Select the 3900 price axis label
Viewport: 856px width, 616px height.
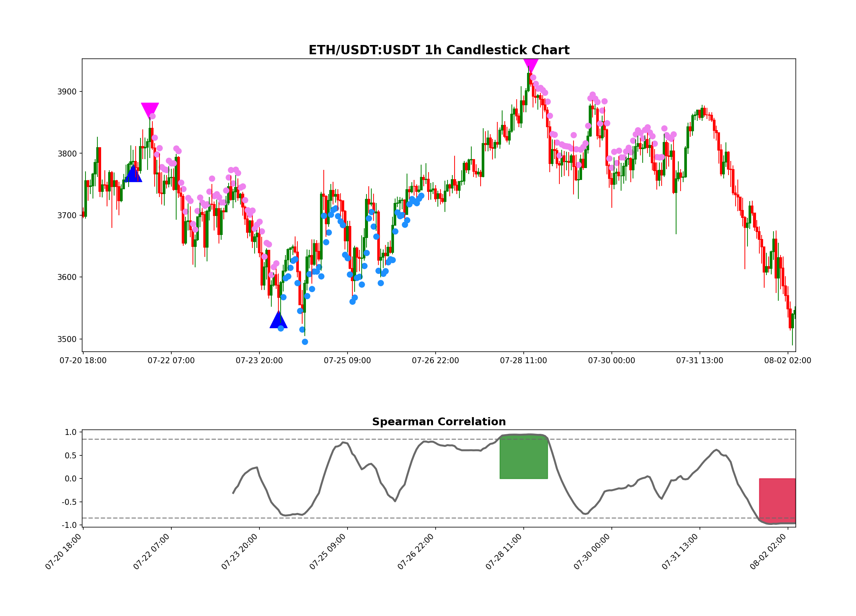[x=67, y=92]
